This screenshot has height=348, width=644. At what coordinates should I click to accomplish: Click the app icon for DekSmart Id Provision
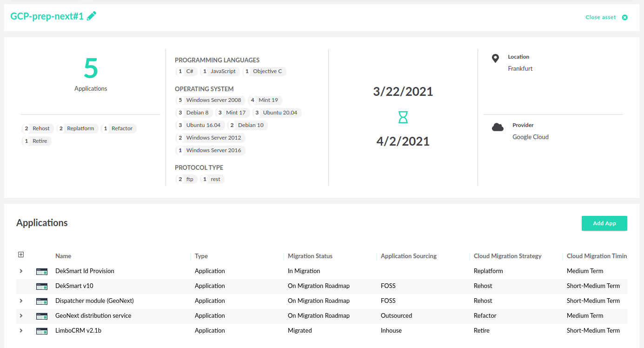[42, 271]
